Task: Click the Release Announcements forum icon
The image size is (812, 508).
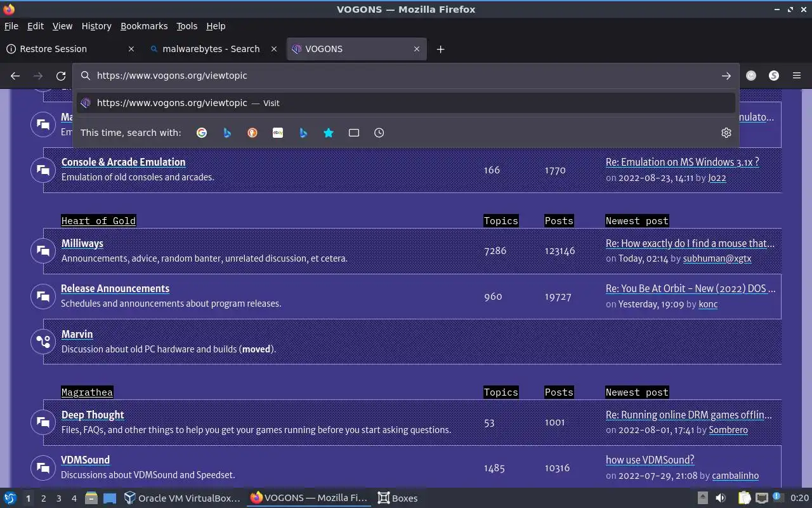Action: coord(43,296)
